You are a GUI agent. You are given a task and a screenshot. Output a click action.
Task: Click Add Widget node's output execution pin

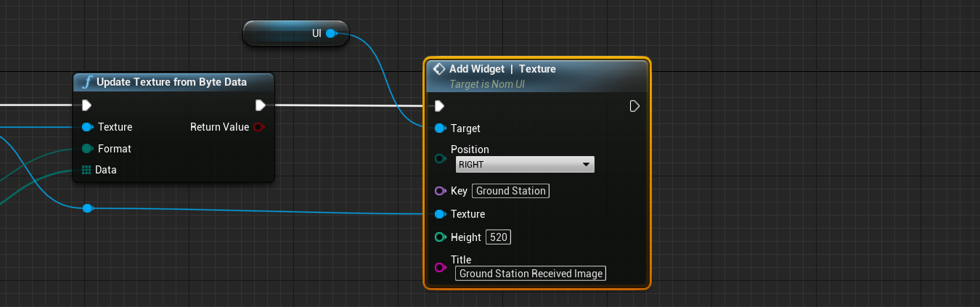pos(634,107)
